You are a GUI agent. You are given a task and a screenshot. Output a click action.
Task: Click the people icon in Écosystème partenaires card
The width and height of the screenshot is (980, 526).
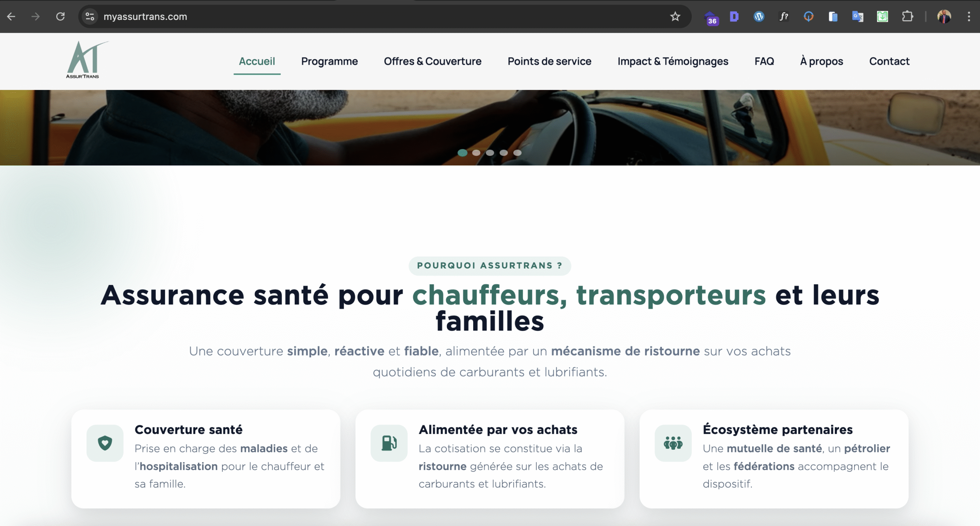(673, 443)
